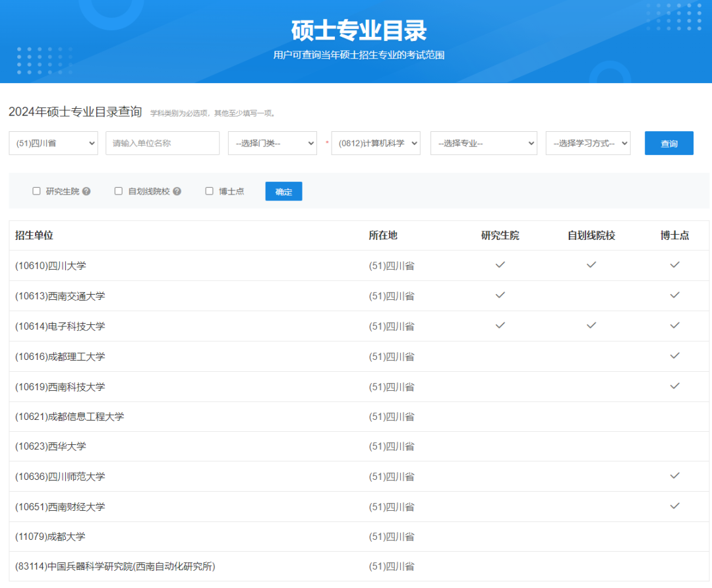Open the (10613)西南交通大学 entry
The height and width of the screenshot is (588, 712).
(x=60, y=296)
